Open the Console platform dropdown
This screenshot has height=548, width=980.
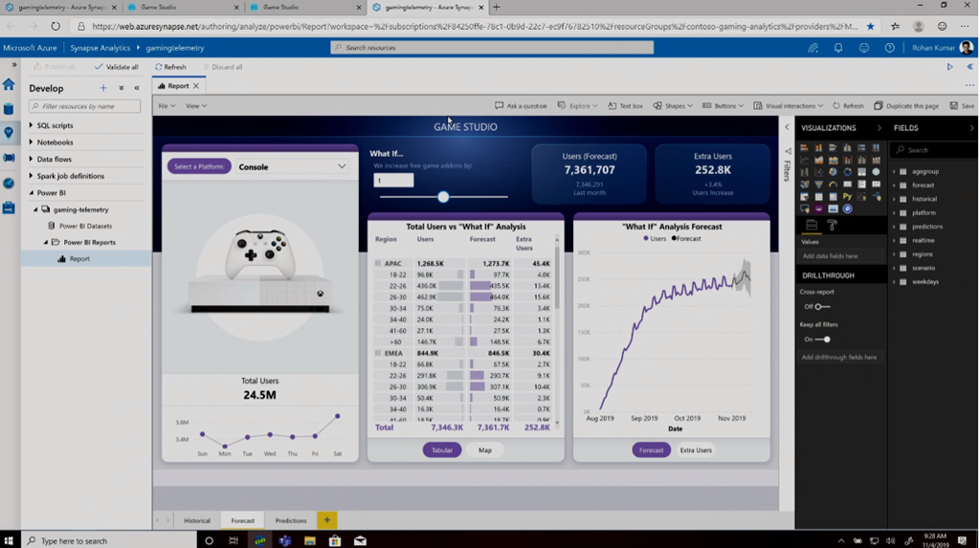(x=292, y=166)
